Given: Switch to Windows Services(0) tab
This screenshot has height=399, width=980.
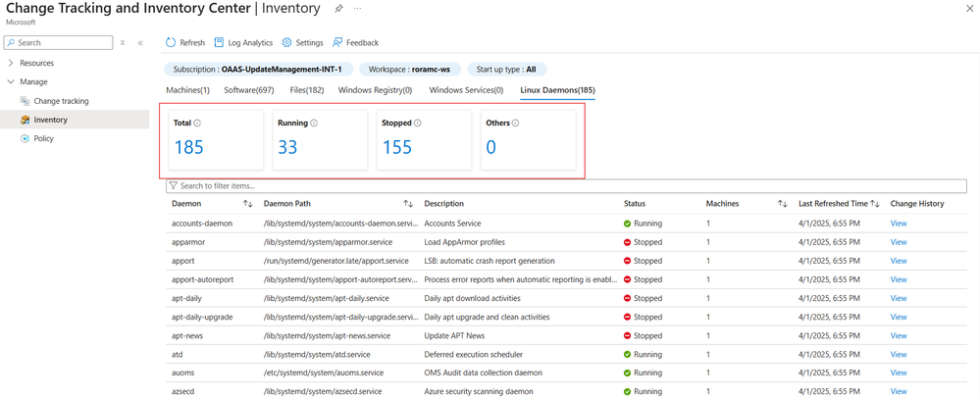Looking at the screenshot, I should click(466, 90).
